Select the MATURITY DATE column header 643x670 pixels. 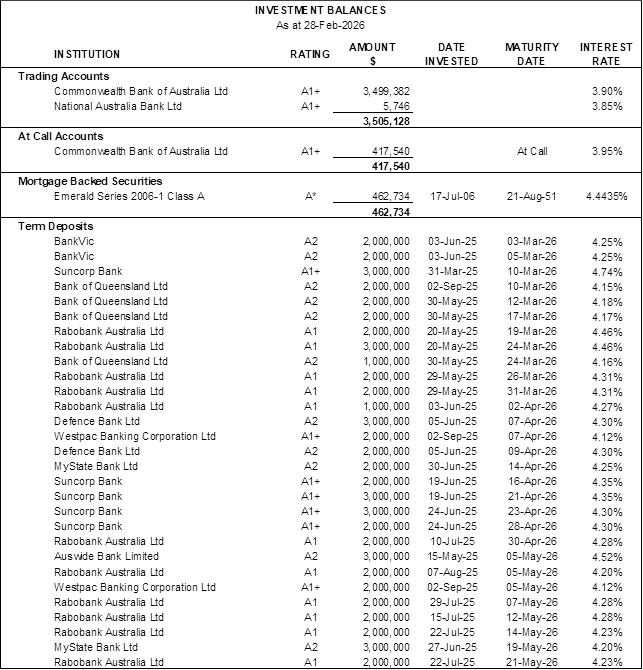(x=531, y=54)
